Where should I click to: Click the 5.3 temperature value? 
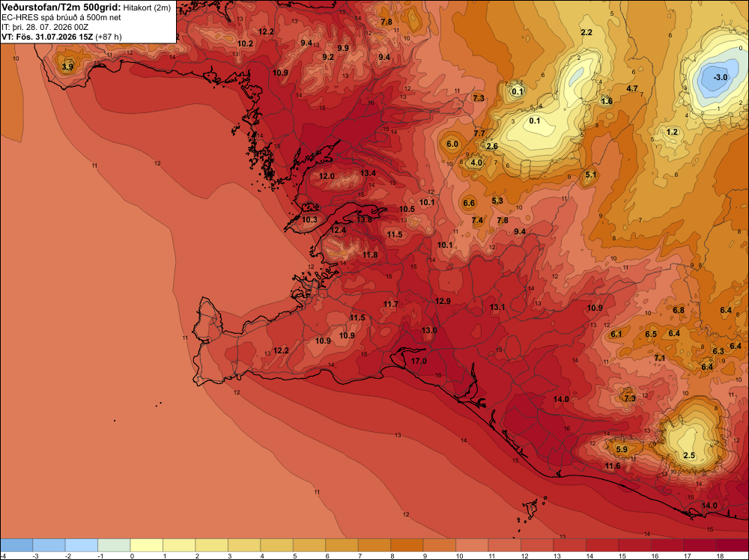pyautogui.click(x=497, y=201)
